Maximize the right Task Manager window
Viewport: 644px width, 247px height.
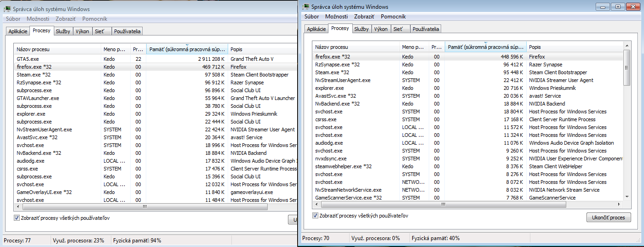tap(618, 6)
